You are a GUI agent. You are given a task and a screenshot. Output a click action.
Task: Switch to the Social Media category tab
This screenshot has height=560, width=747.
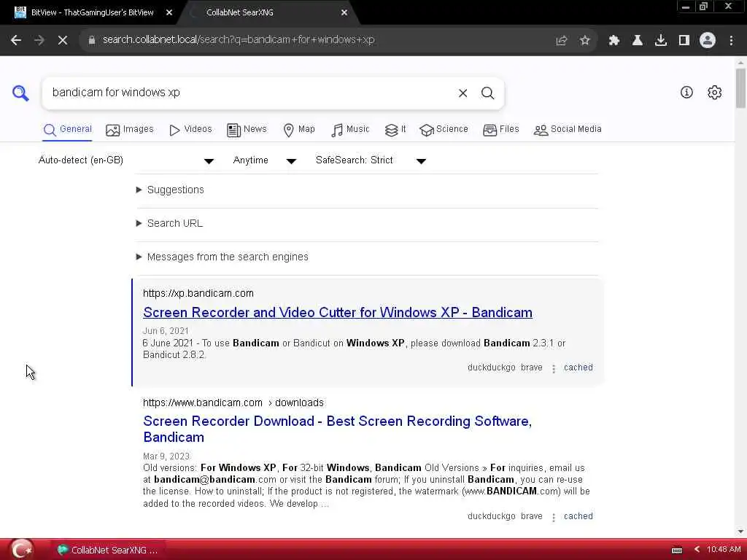coord(568,130)
